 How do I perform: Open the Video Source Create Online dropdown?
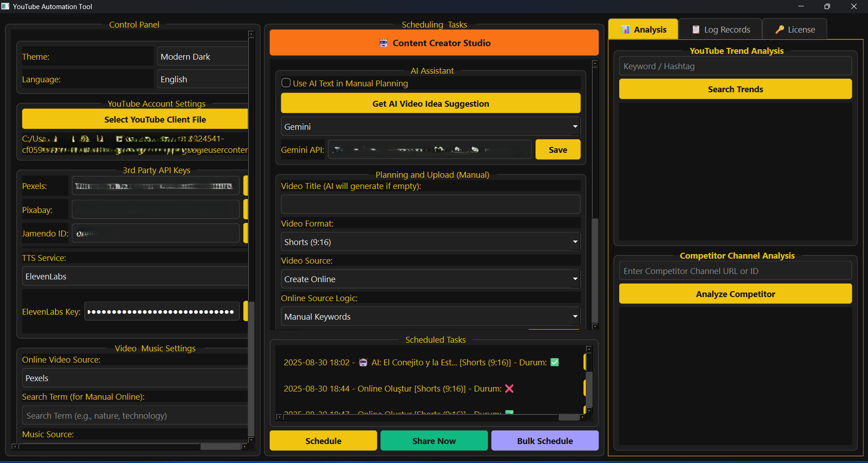coord(431,279)
